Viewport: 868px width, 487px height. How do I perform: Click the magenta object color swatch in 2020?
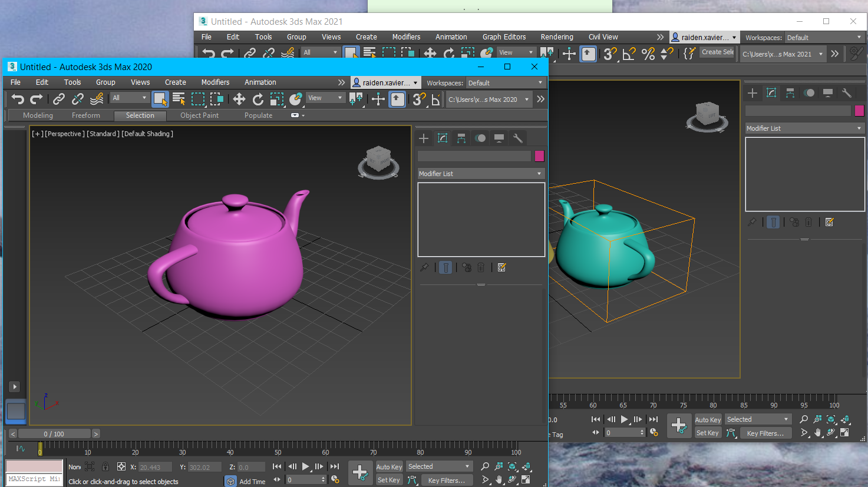[x=539, y=156]
